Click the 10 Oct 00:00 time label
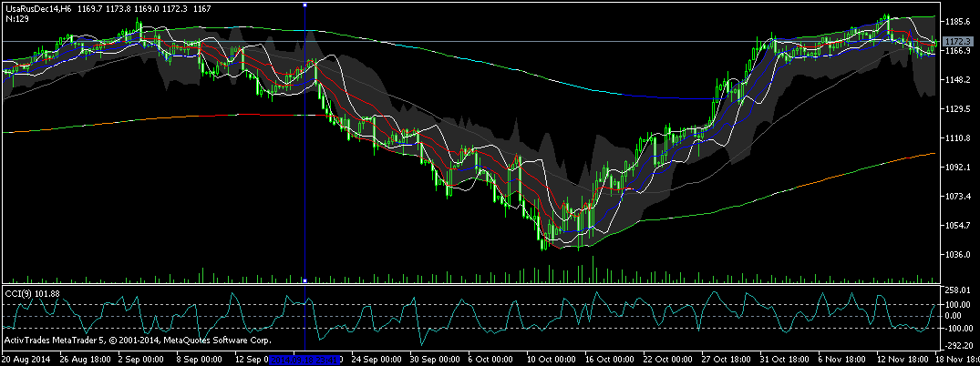The height and width of the screenshot is (366, 980). [552, 360]
